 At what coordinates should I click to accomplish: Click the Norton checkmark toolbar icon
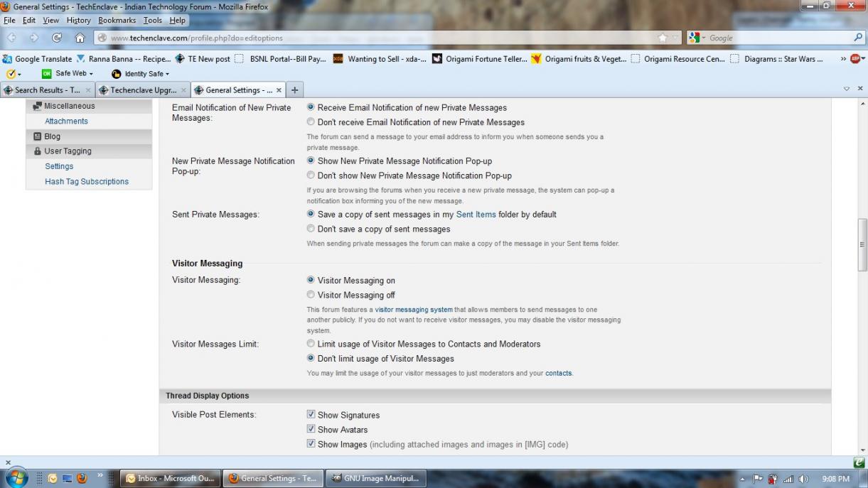10,74
